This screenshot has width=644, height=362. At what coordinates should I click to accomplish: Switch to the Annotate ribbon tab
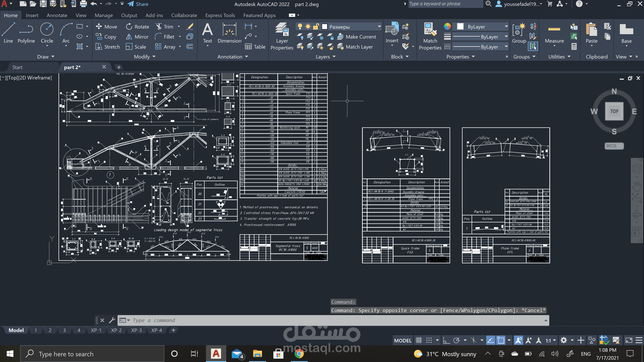(x=57, y=15)
